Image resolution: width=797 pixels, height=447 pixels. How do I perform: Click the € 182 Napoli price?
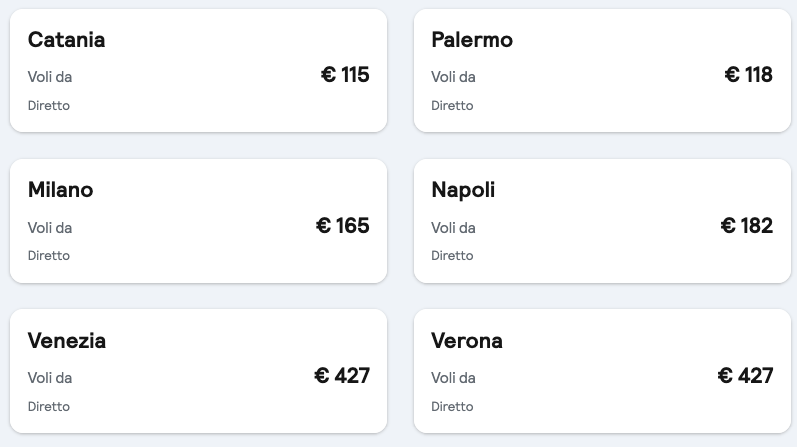[747, 225]
